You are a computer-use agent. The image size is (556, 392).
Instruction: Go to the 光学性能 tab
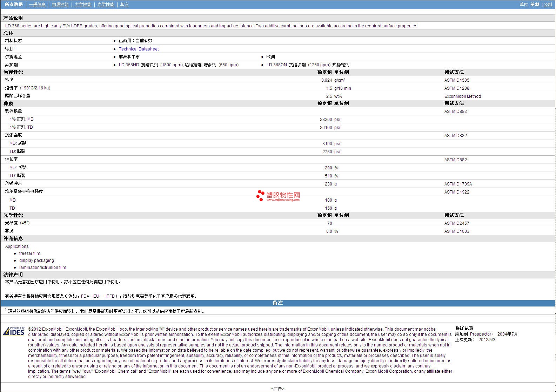[x=106, y=5]
